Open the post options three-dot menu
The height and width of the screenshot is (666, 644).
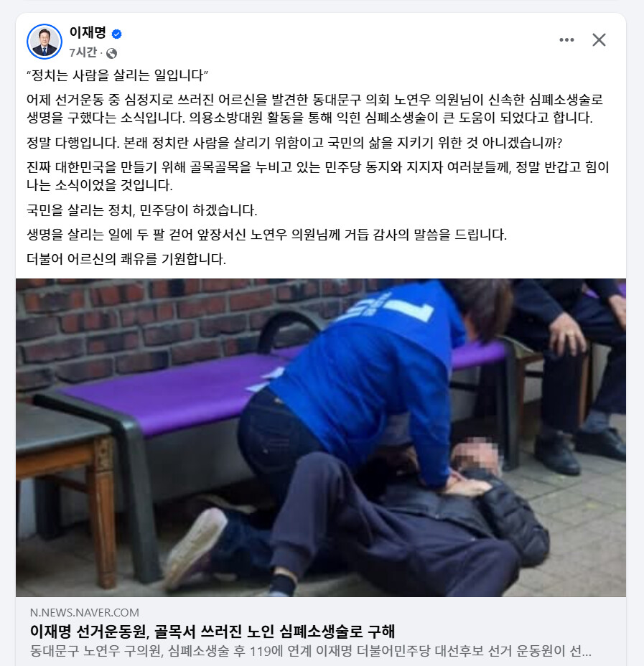point(566,40)
